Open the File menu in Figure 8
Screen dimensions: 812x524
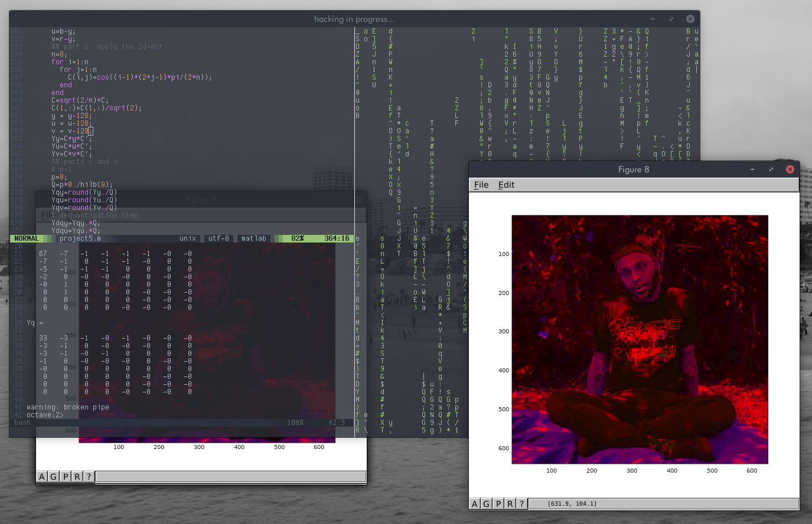pos(481,185)
